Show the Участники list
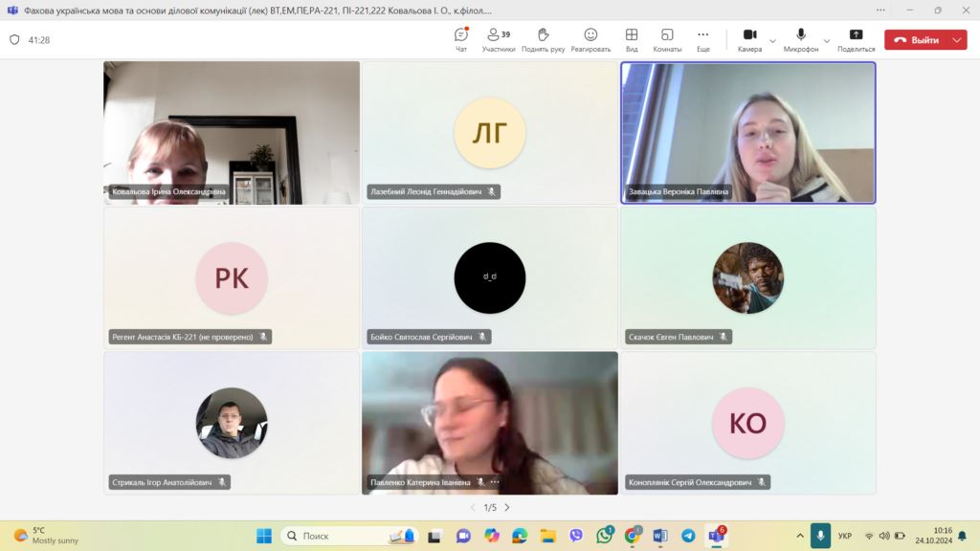This screenshot has width=980, height=551. coord(499,39)
